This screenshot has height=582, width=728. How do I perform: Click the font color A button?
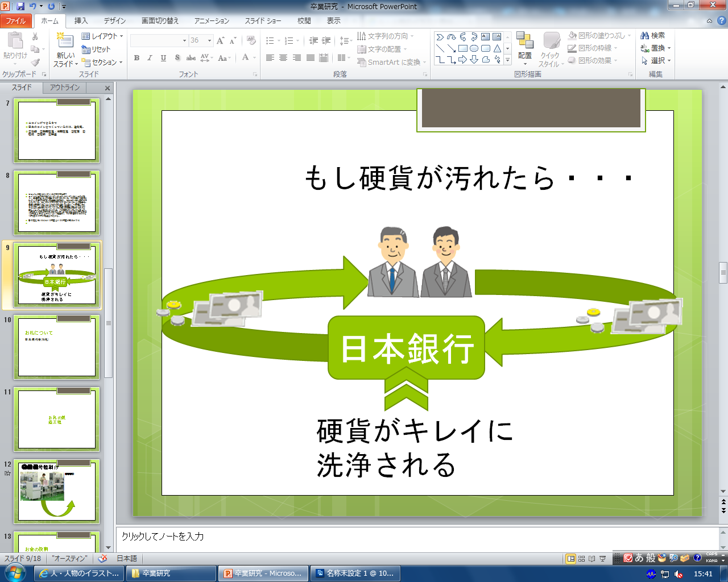245,57
